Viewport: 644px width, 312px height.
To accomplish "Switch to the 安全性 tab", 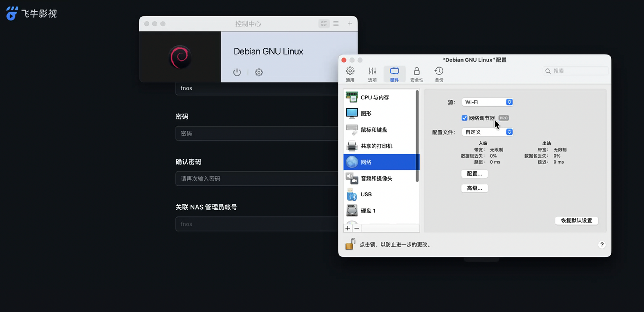I will [x=417, y=74].
